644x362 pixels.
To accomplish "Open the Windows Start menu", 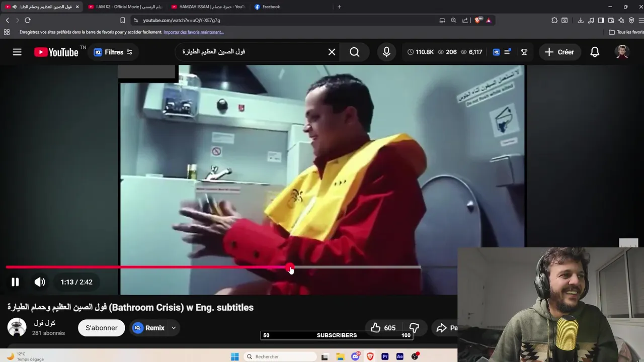I will (x=234, y=356).
